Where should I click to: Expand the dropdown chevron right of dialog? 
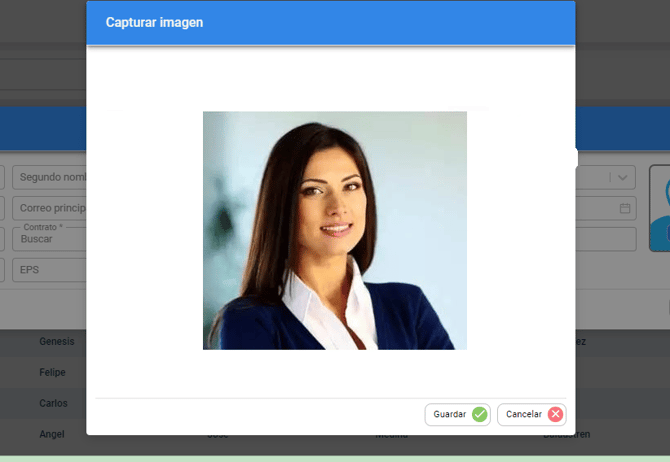tap(622, 177)
